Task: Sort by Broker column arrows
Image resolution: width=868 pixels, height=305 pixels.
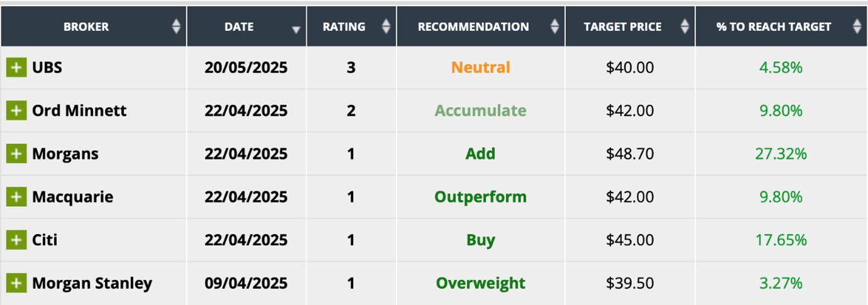Action: [176, 26]
